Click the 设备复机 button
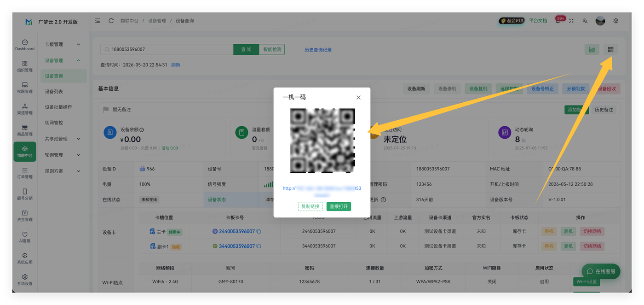Image resolution: width=644 pixels, height=305 pixels. coord(478,88)
